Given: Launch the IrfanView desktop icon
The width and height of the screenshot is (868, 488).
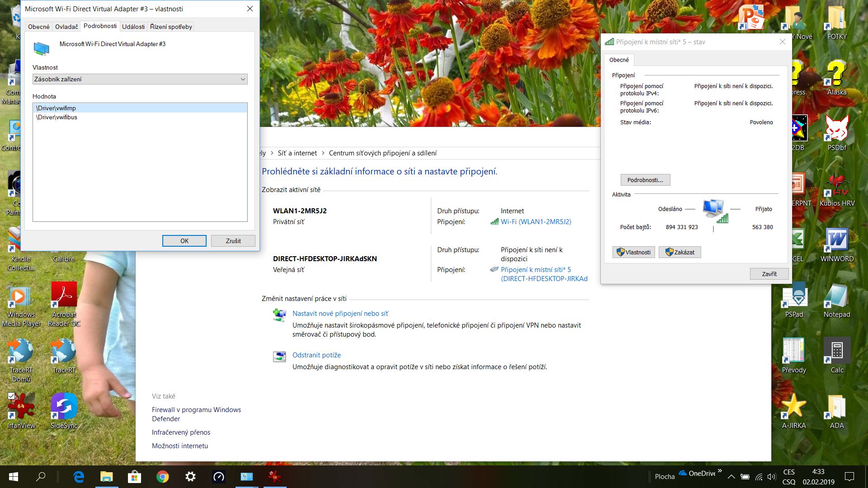Looking at the screenshot, I should [x=21, y=406].
